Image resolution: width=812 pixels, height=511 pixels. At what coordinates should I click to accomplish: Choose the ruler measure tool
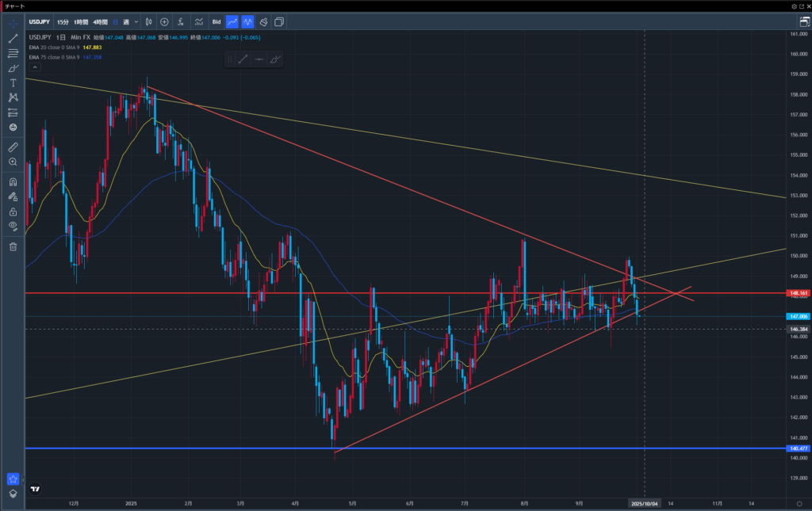pyautogui.click(x=13, y=147)
